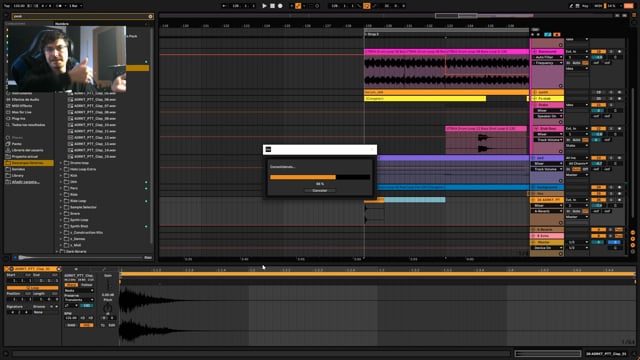640x360 pixels.
Task: Click Cancelar in the progress dialog
Action: [320, 191]
